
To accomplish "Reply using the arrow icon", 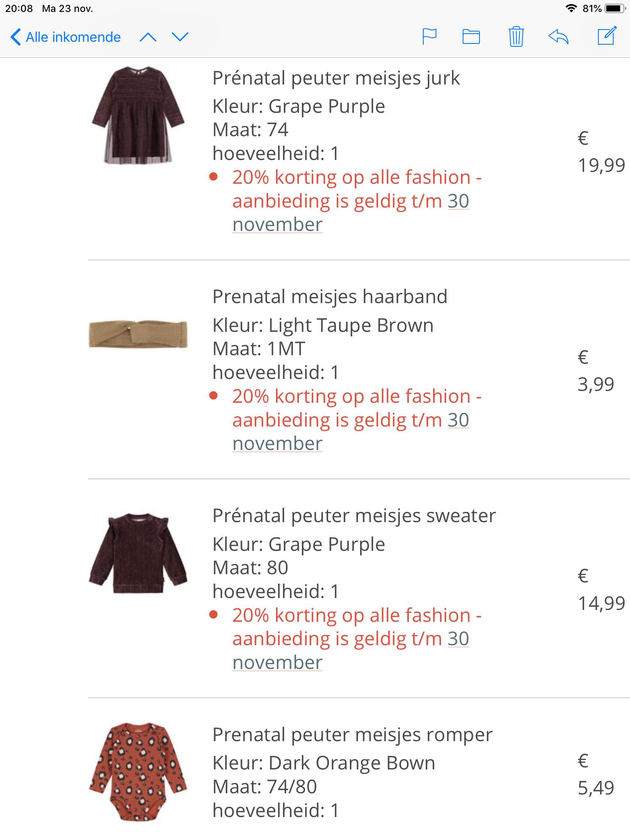I will (x=558, y=37).
